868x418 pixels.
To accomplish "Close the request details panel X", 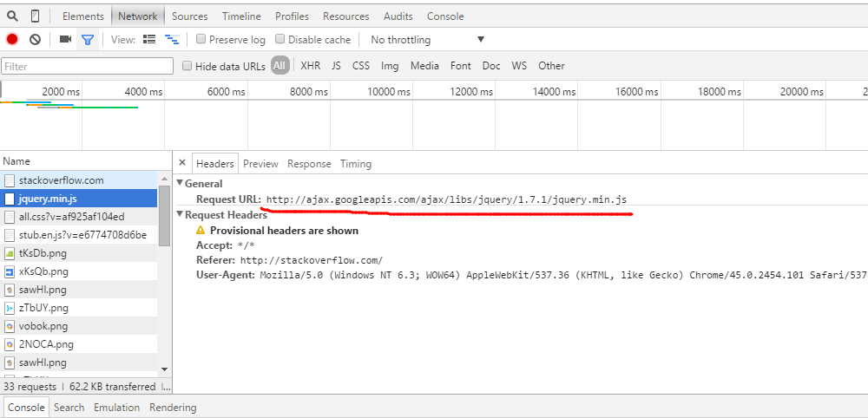I will click(x=182, y=163).
